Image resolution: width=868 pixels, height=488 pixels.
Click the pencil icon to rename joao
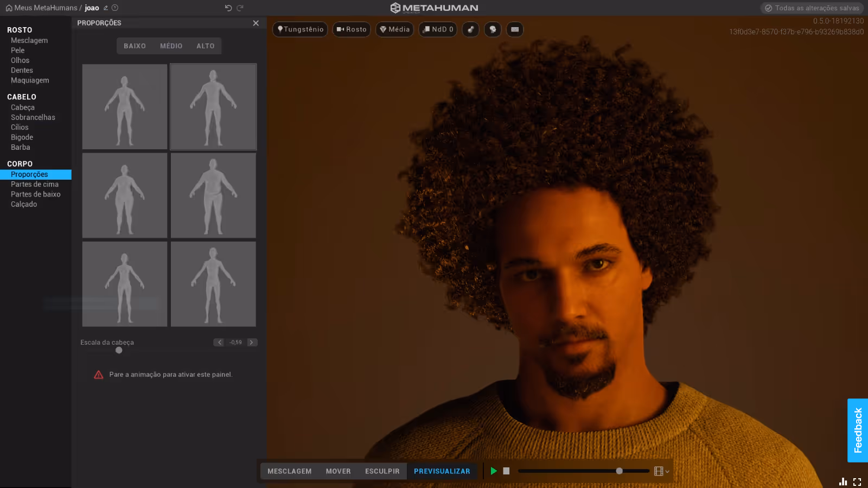pyautogui.click(x=106, y=8)
